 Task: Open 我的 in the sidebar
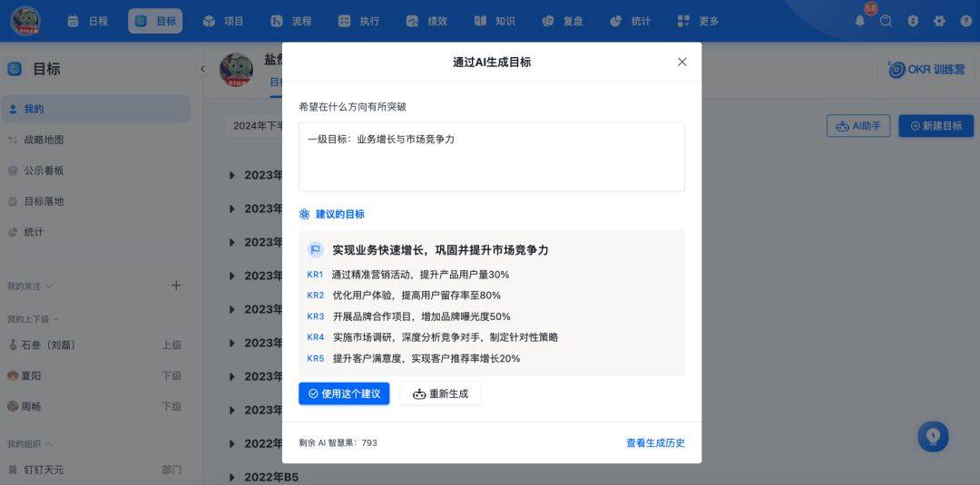95,109
